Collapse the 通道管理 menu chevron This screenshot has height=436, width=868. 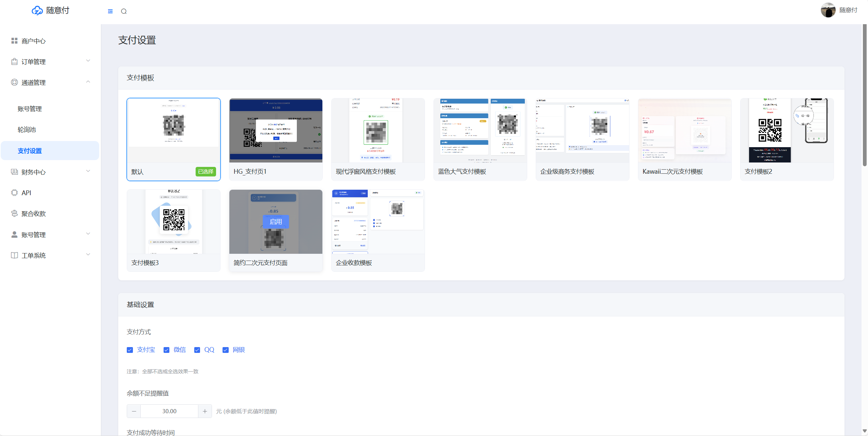[x=88, y=82]
